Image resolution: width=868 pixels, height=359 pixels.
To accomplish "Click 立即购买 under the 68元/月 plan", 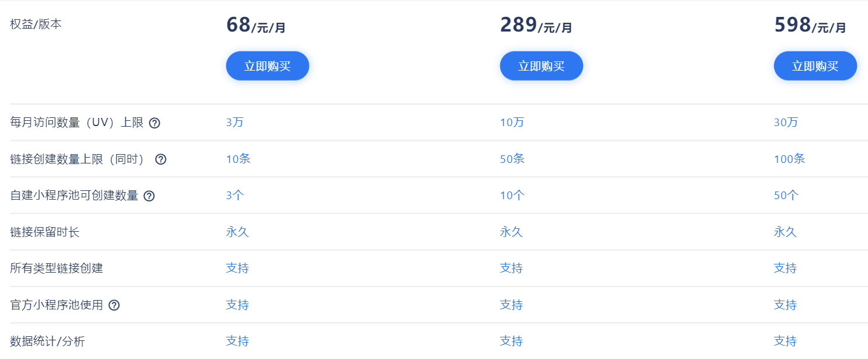I will click(x=267, y=65).
